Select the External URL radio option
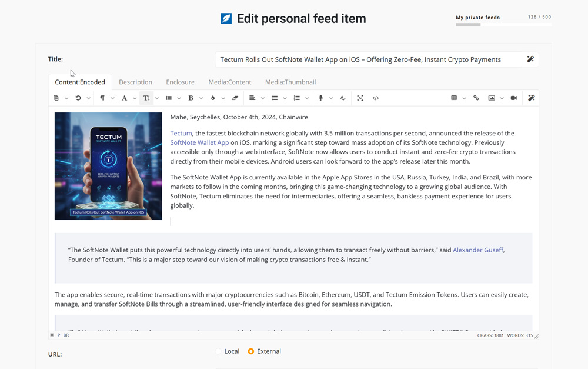The width and height of the screenshot is (588, 369). coord(251,351)
